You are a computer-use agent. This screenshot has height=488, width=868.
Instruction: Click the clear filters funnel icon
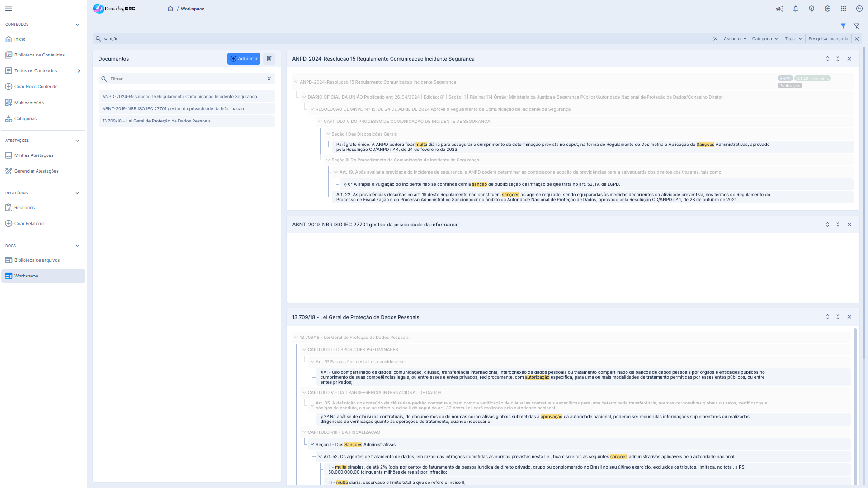856,26
